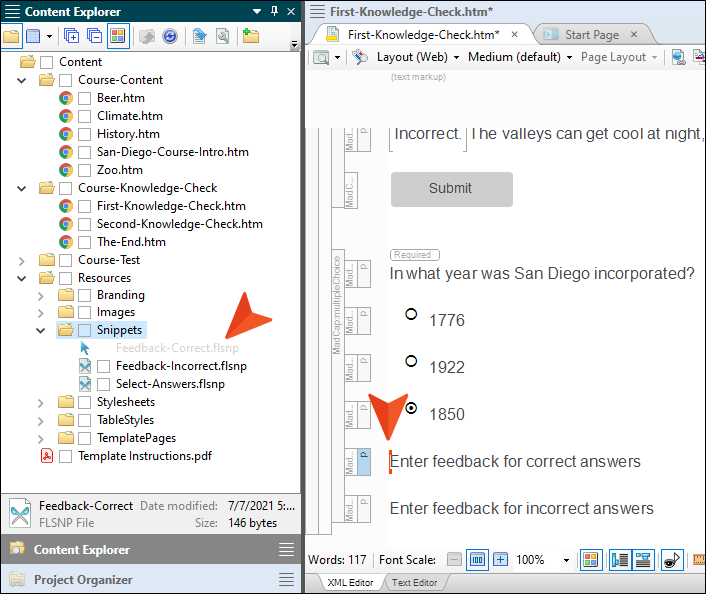706x594 pixels.
Task: Expand the Course-Test folder
Action: pos(21,261)
